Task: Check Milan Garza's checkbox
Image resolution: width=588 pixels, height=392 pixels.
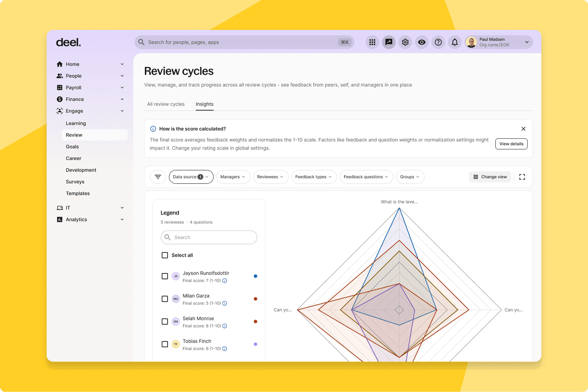Action: pos(165,299)
